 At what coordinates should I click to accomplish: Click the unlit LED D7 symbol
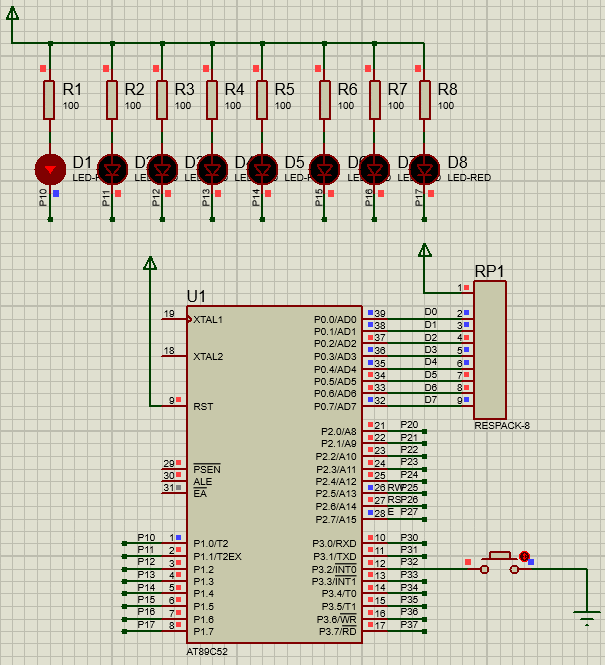coord(375,170)
